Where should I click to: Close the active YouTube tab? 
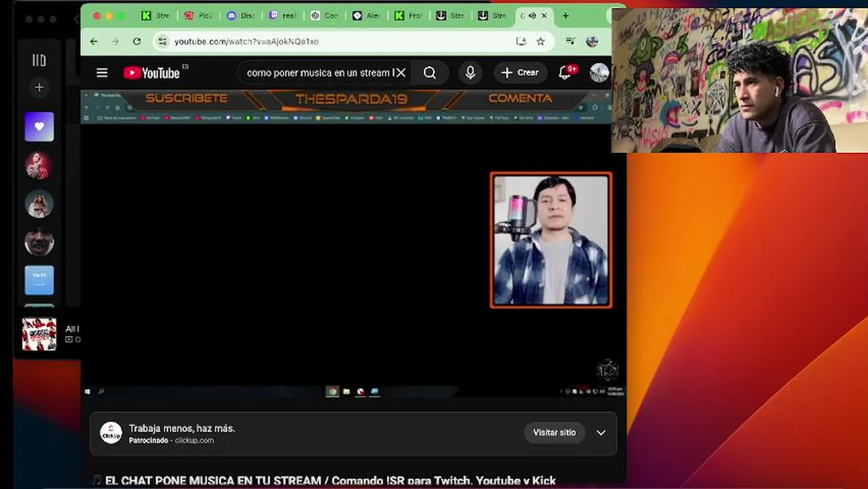point(544,16)
